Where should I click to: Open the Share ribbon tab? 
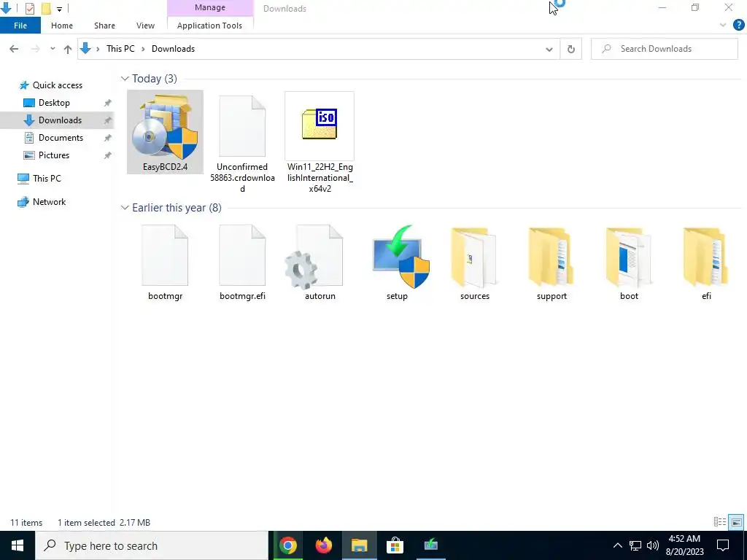tap(104, 26)
